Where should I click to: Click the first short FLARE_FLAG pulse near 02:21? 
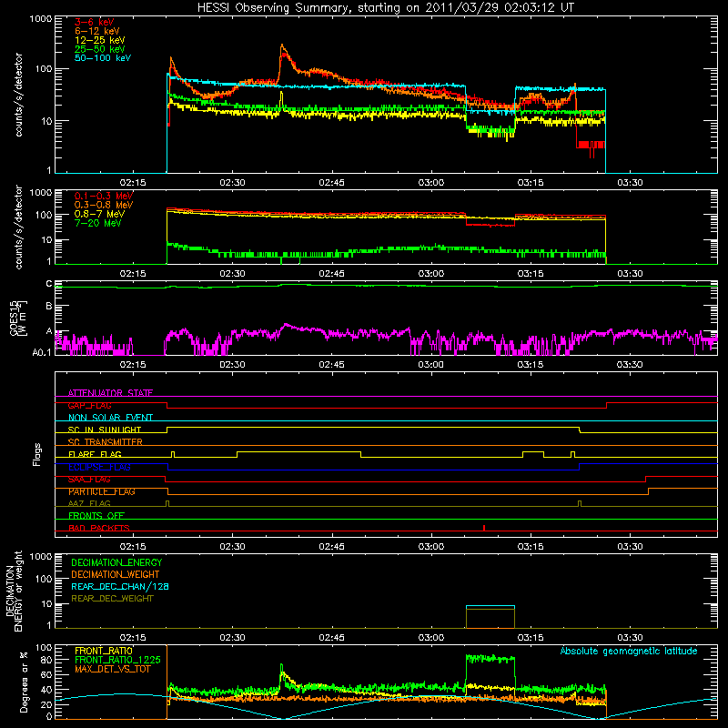173,454
